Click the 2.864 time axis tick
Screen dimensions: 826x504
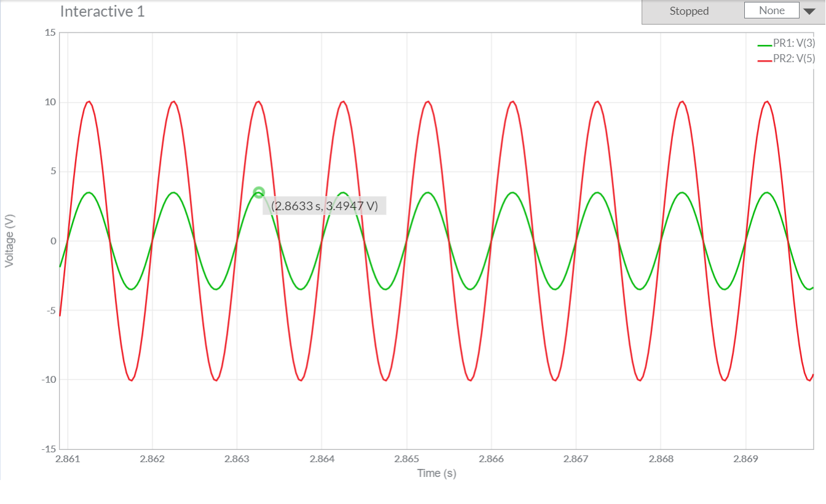click(x=321, y=459)
